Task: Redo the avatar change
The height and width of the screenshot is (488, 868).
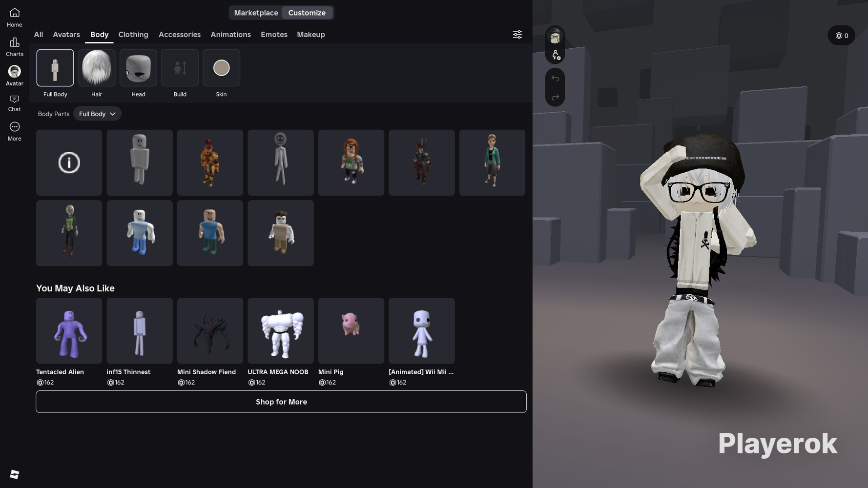Action: coord(555,98)
